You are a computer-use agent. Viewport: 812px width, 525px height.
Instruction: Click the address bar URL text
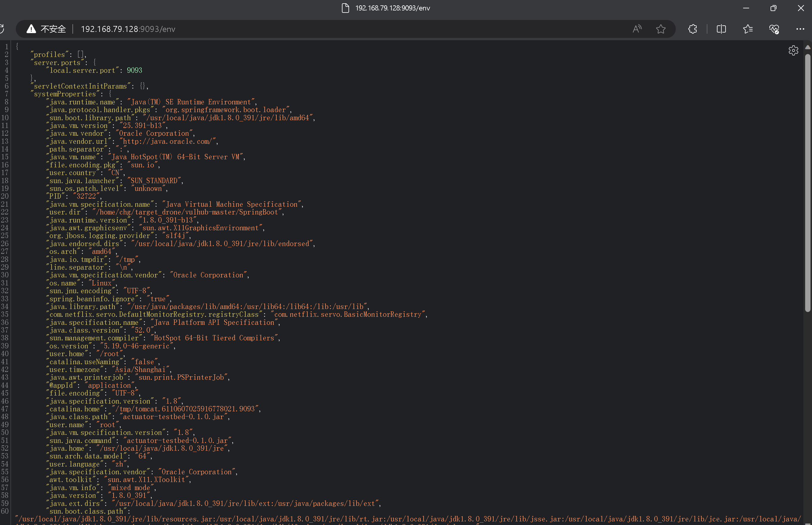(128, 29)
